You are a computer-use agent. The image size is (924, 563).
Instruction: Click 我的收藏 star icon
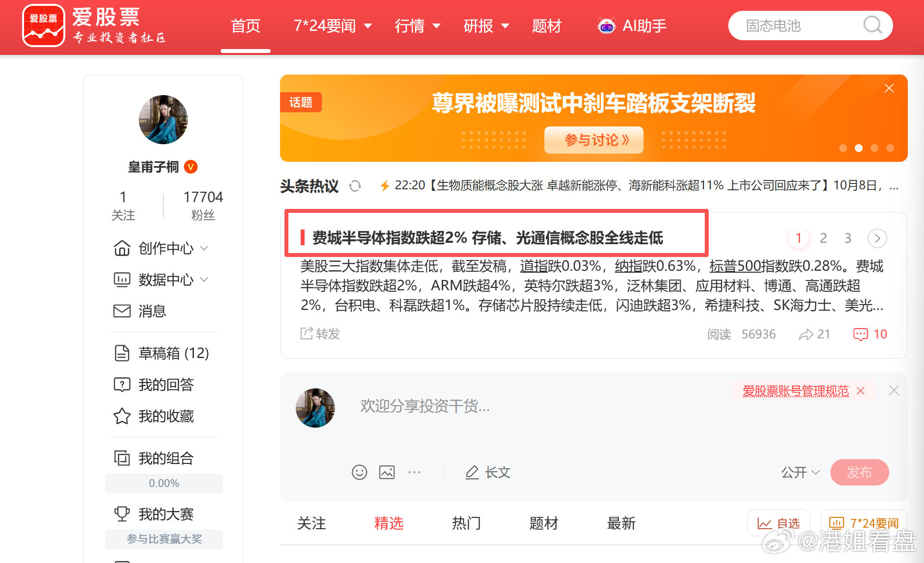[x=122, y=416]
